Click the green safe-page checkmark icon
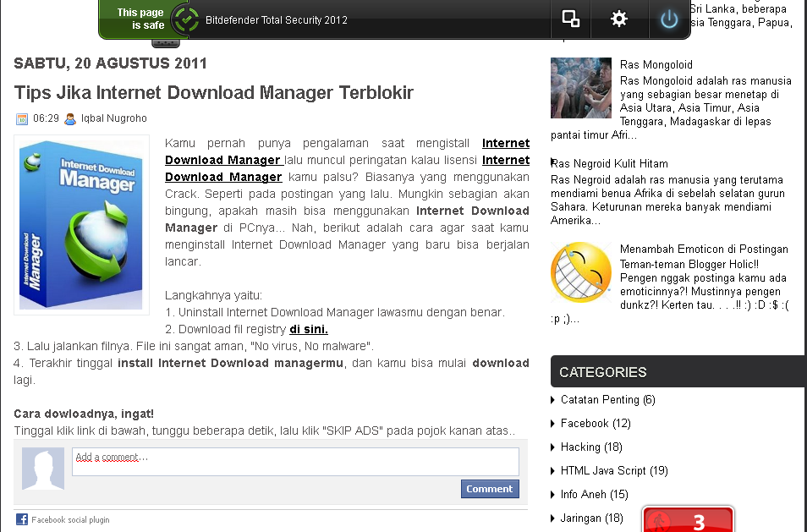 click(186, 19)
